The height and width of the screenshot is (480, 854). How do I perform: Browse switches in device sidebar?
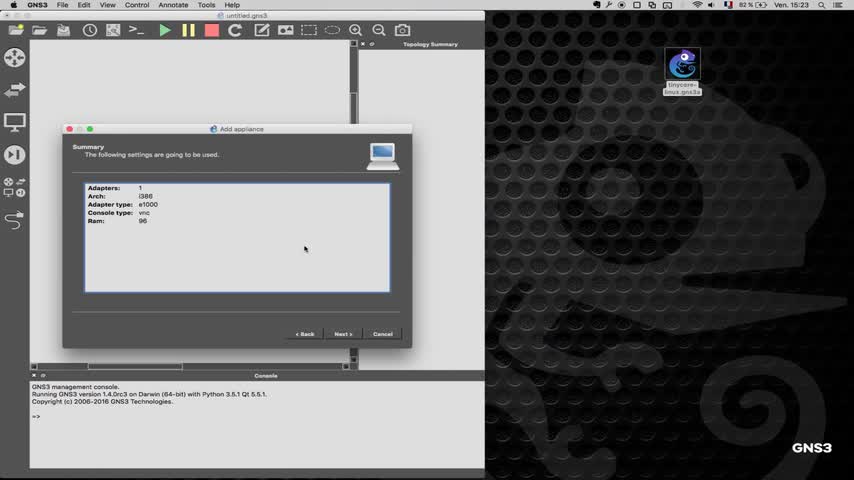(x=15, y=89)
